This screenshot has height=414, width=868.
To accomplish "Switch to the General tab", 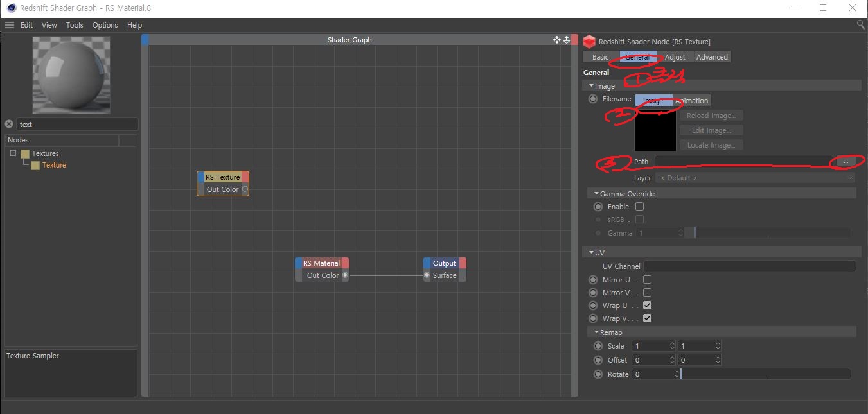I will click(638, 57).
